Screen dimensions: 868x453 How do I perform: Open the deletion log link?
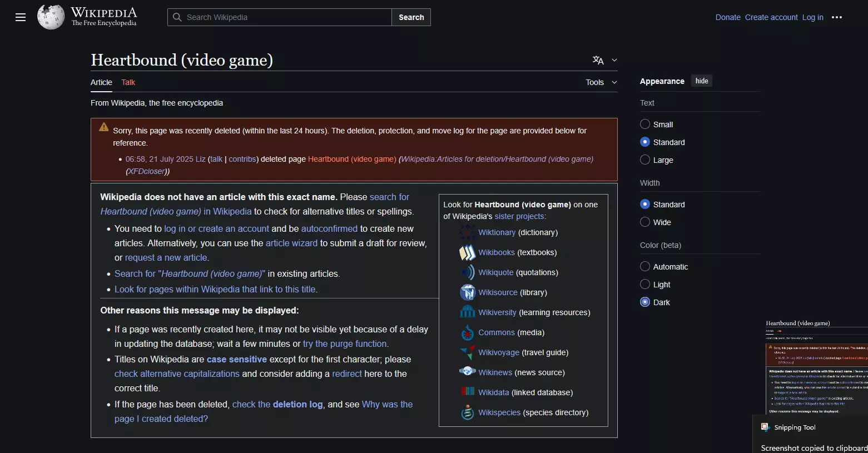297,404
